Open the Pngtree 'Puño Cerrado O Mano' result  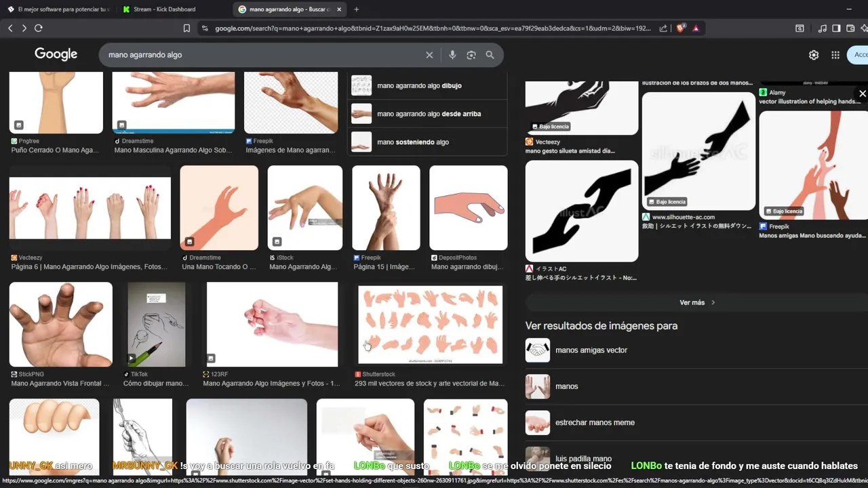[56, 102]
